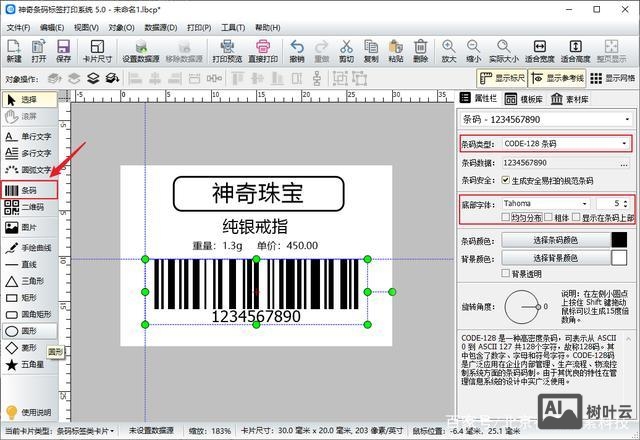Click the 设置数据源 icon
Screen dimensions: 640x440
(141, 51)
